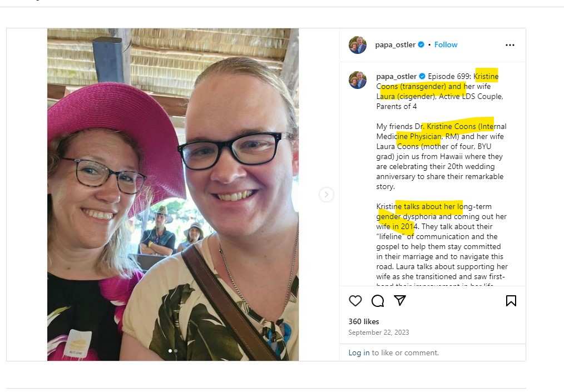Image resolution: width=564 pixels, height=392 pixels.
Task: Like the post with heart icon
Action: coord(355,301)
